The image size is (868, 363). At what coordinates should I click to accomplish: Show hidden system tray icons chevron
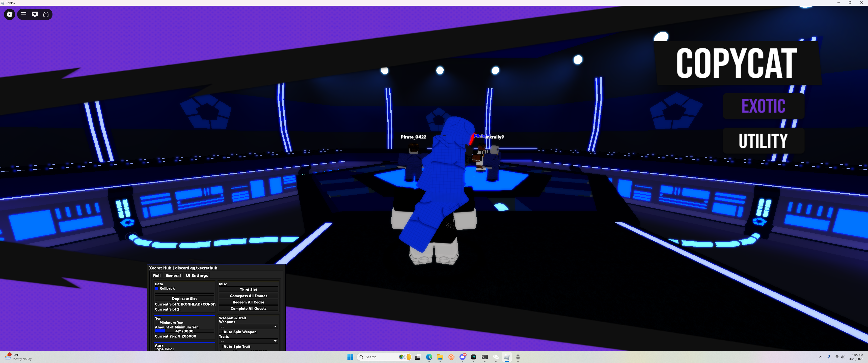click(x=821, y=357)
